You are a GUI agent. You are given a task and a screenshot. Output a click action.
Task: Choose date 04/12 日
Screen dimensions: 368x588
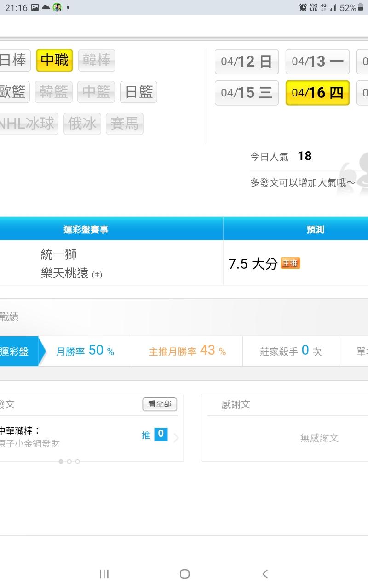pos(247,62)
